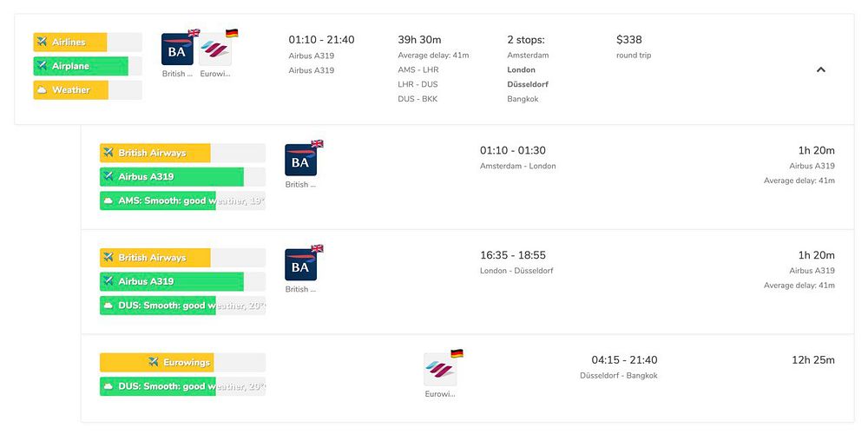Click Eurowings logo on Düsseldorf - Bangkok leg
Screen dimensions: 868x434
pyautogui.click(x=439, y=369)
